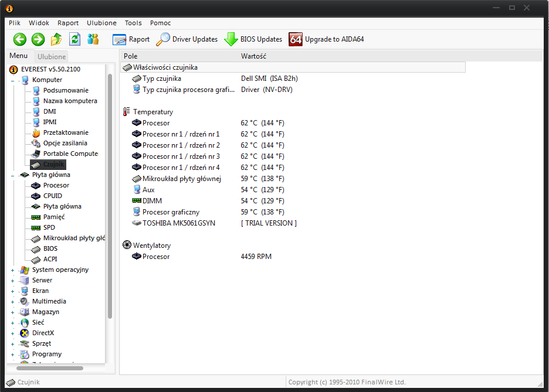The image size is (549, 392).
Task: Expand the Sprzęt node
Action: (x=12, y=344)
